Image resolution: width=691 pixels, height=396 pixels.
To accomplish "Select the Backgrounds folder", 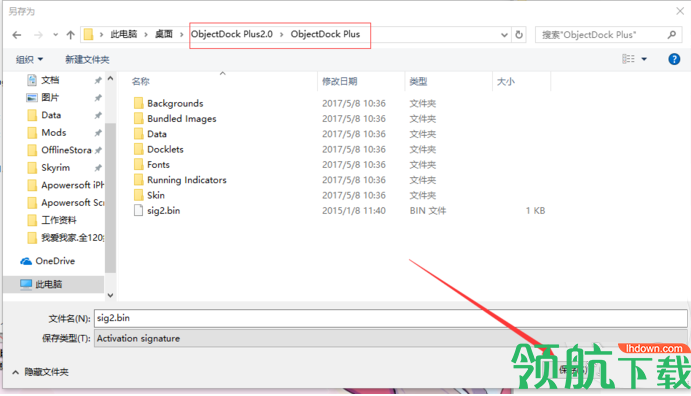I will [175, 104].
